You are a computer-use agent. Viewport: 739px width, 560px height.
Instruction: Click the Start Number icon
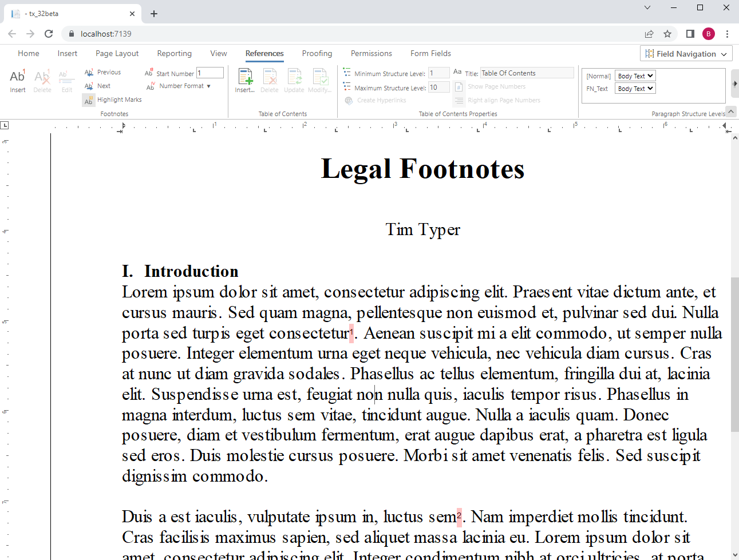(x=149, y=72)
